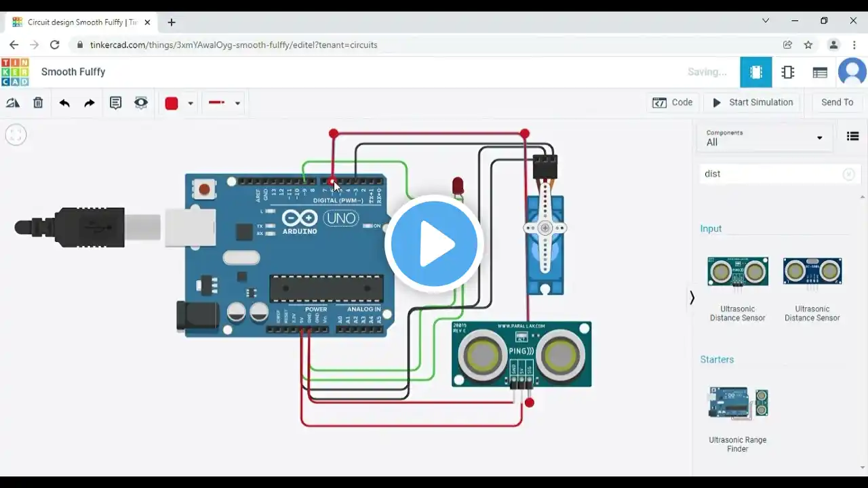
Task: Switch to circuit view button
Action: coord(756,72)
